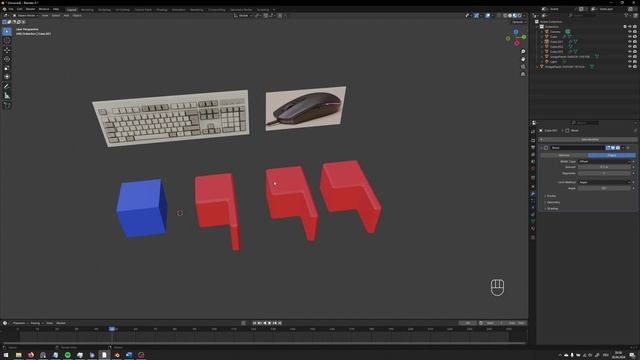Expand the Shading subpanel
Image resolution: width=640 pixels, height=360 pixels.
pos(552,209)
